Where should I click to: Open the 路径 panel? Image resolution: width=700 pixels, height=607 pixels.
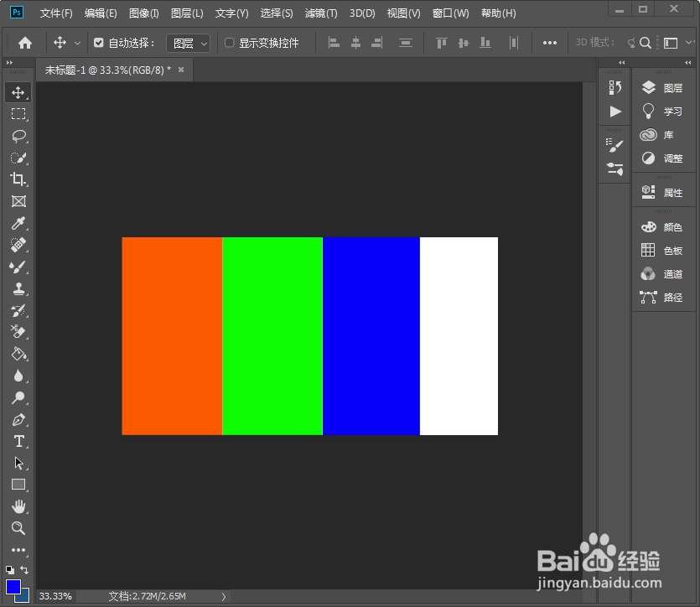pyautogui.click(x=662, y=298)
